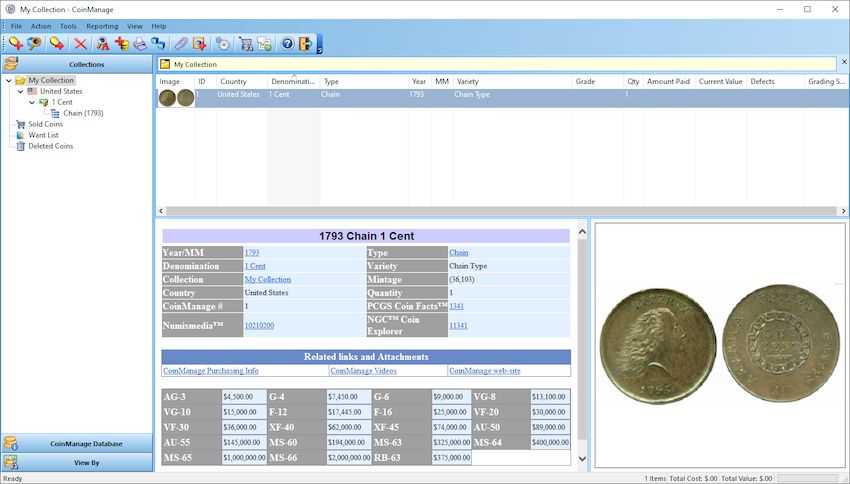Click the Sold Coins cart icon in tree
Image resolution: width=850 pixels, height=484 pixels.
tap(21, 124)
